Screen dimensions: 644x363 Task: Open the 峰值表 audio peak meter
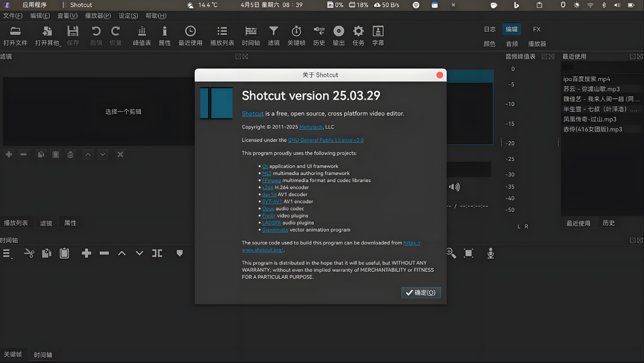coord(142,35)
